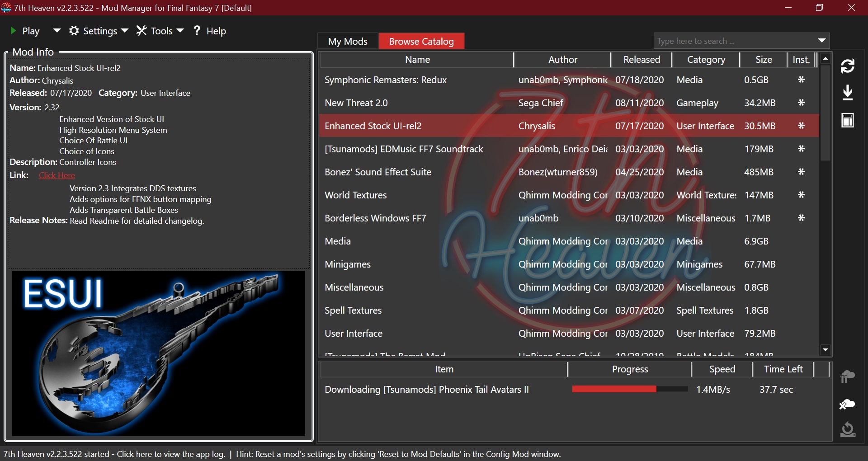Select the 'Symphonic Remasters: Redux' row

(569, 80)
